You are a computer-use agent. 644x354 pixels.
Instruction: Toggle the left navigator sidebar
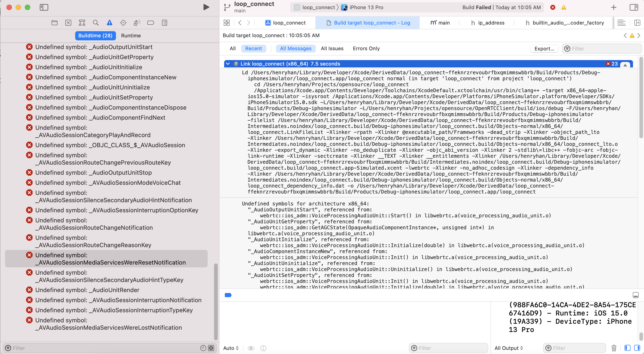pos(44,7)
